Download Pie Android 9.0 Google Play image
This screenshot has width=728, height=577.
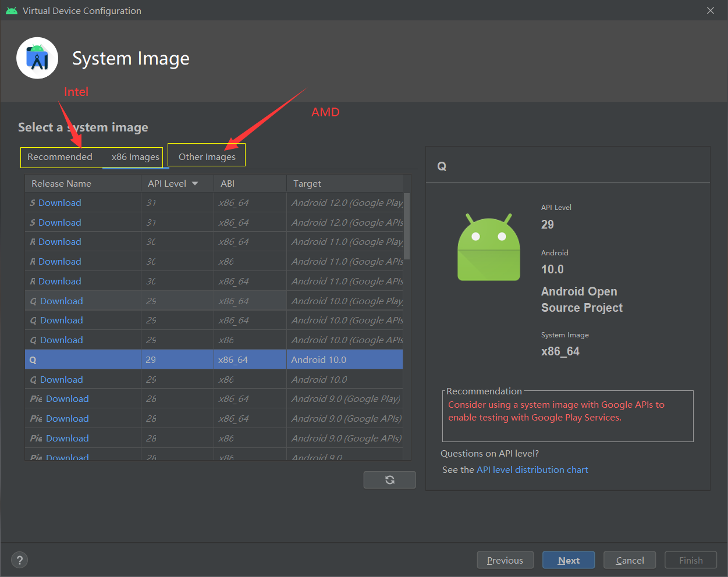click(x=68, y=399)
